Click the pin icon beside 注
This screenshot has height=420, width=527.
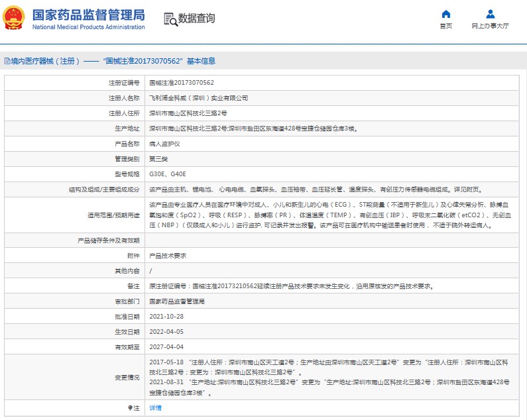pyautogui.click(x=130, y=408)
